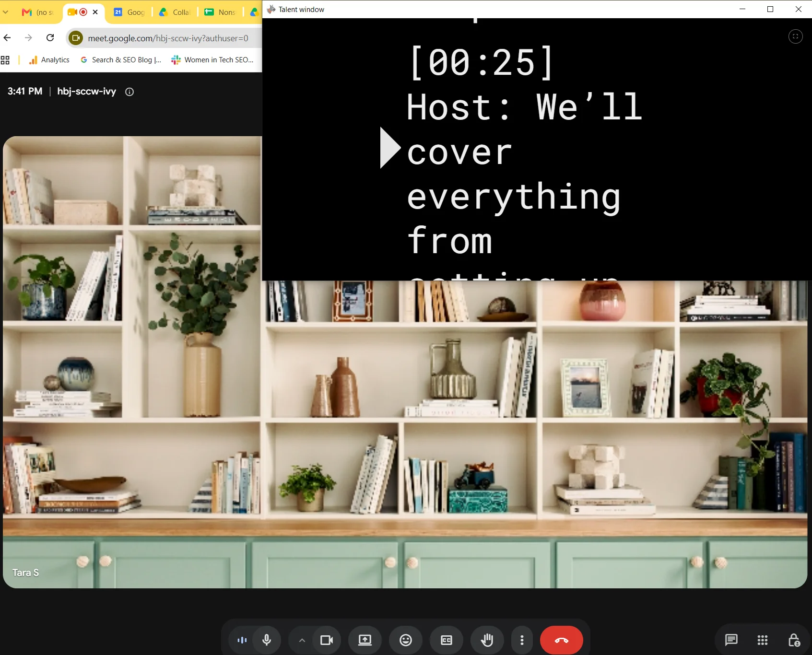Open the emoji reactions button
Viewport: 812px width, 655px height.
(x=406, y=640)
